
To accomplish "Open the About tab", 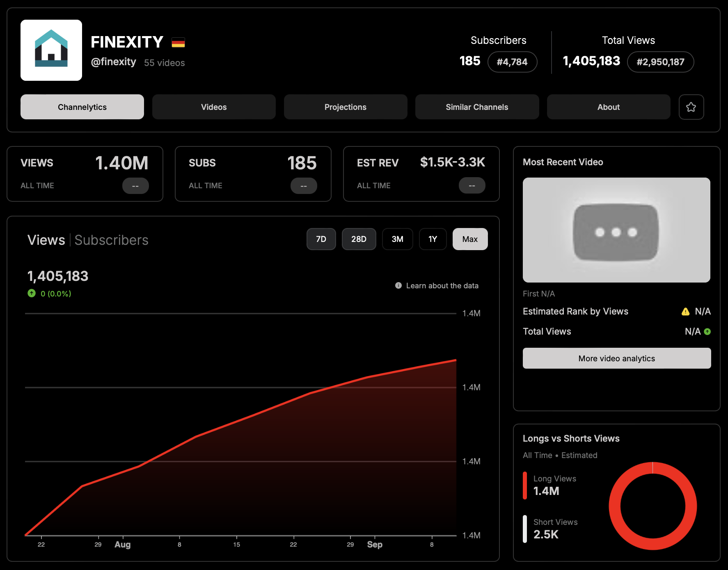I will [x=609, y=107].
